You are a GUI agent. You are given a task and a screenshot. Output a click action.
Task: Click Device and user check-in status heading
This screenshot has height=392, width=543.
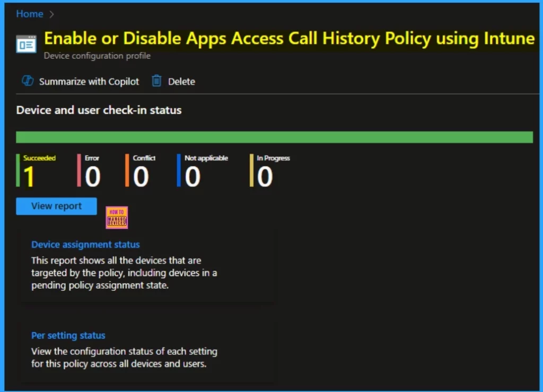99,110
